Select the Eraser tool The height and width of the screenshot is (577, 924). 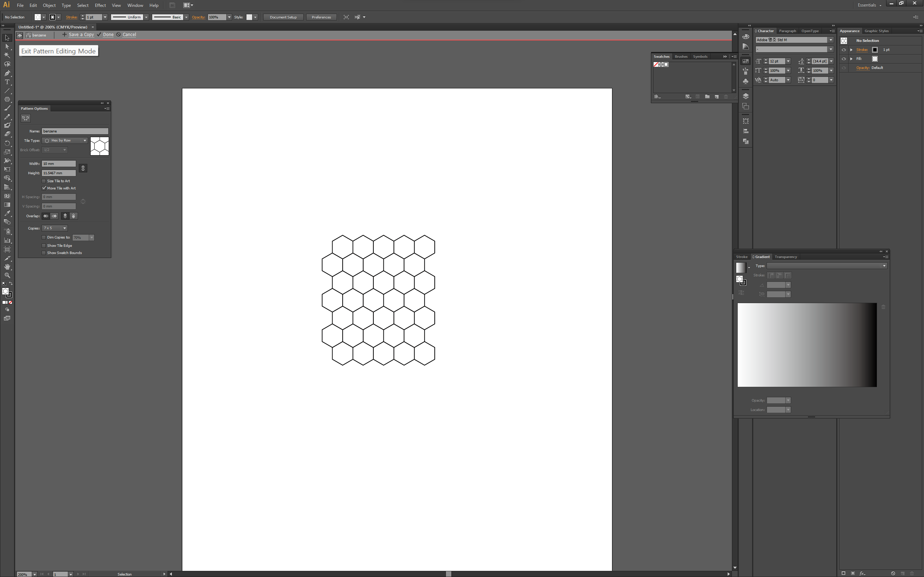[x=7, y=134]
